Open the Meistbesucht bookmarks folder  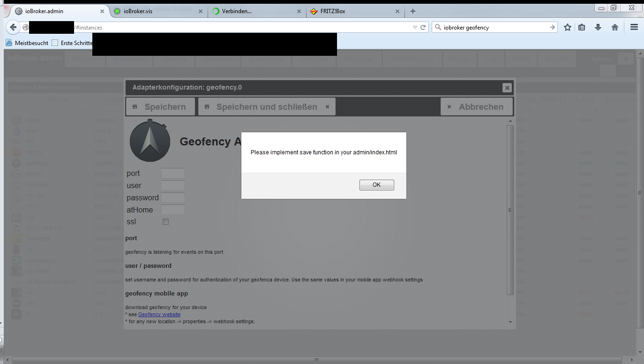coord(27,43)
